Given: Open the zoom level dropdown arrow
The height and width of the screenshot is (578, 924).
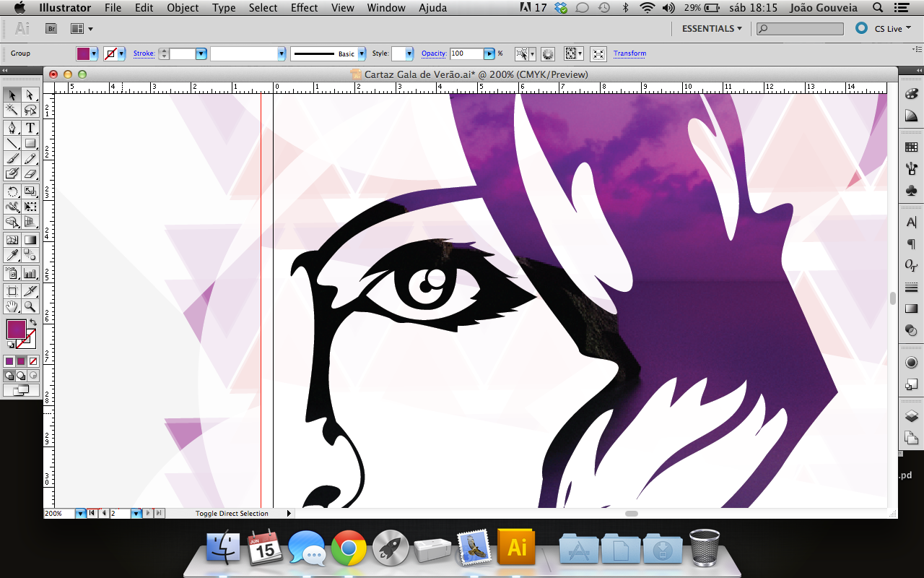Looking at the screenshot, I should point(81,513).
